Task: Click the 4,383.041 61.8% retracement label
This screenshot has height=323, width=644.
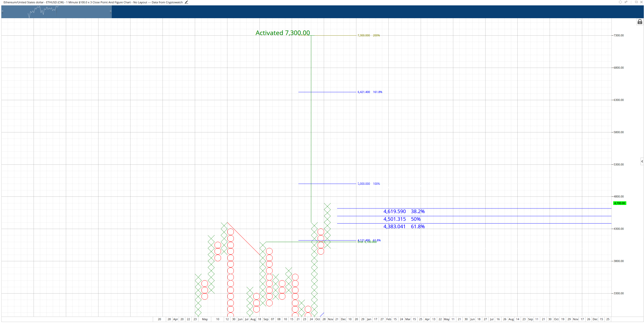Action: (x=404, y=226)
